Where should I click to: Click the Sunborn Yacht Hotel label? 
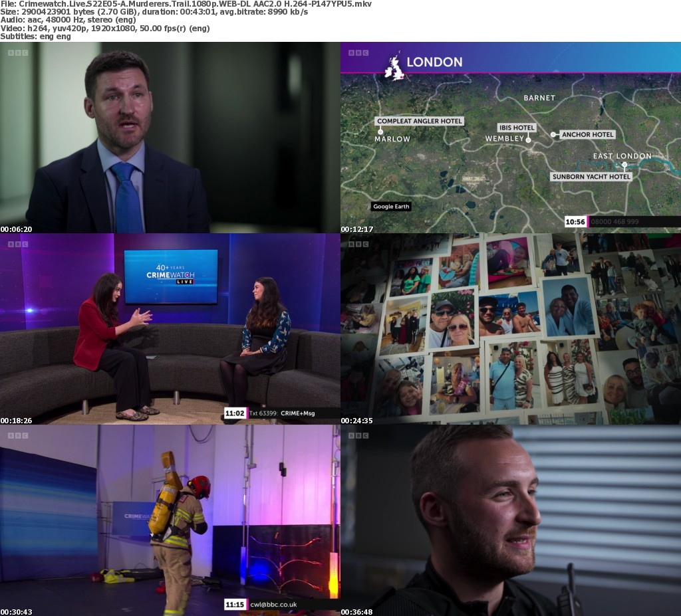point(591,177)
